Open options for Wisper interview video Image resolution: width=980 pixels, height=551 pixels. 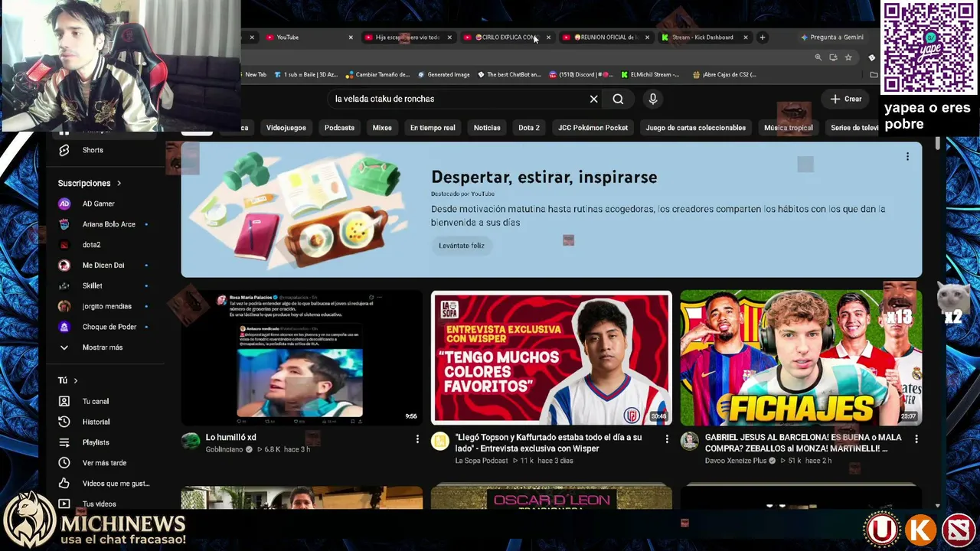tap(667, 439)
